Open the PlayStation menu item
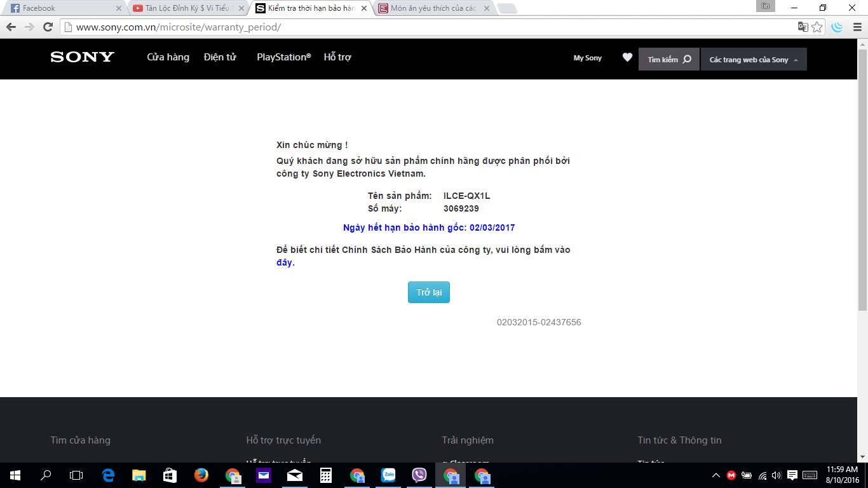868x488 pixels. [x=284, y=57]
